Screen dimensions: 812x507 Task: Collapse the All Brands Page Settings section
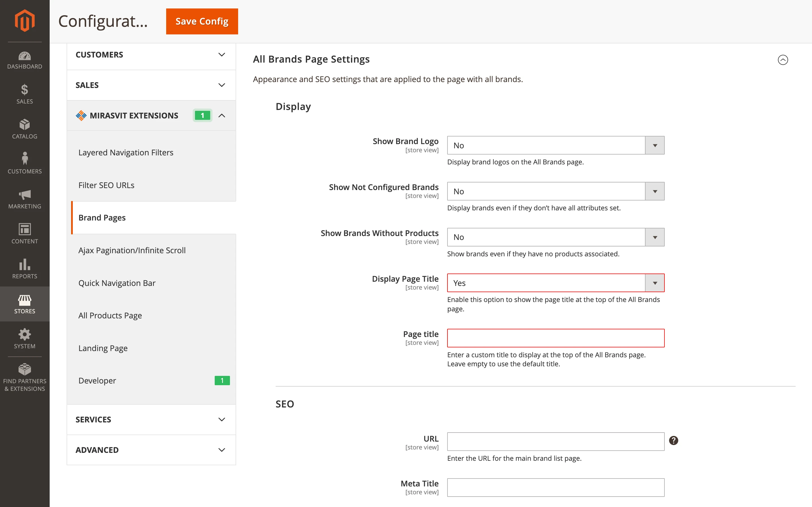[783, 60]
